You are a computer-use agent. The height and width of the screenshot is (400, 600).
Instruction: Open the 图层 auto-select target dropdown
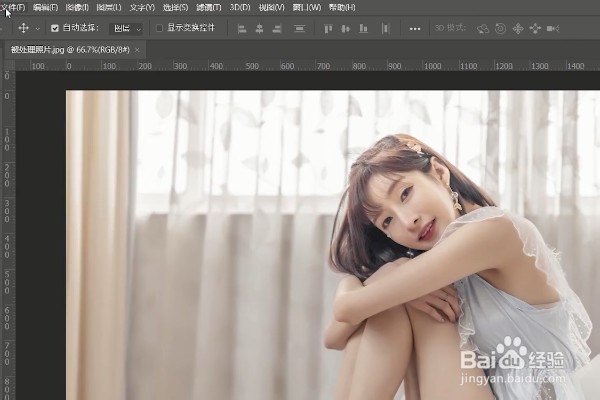click(x=126, y=28)
